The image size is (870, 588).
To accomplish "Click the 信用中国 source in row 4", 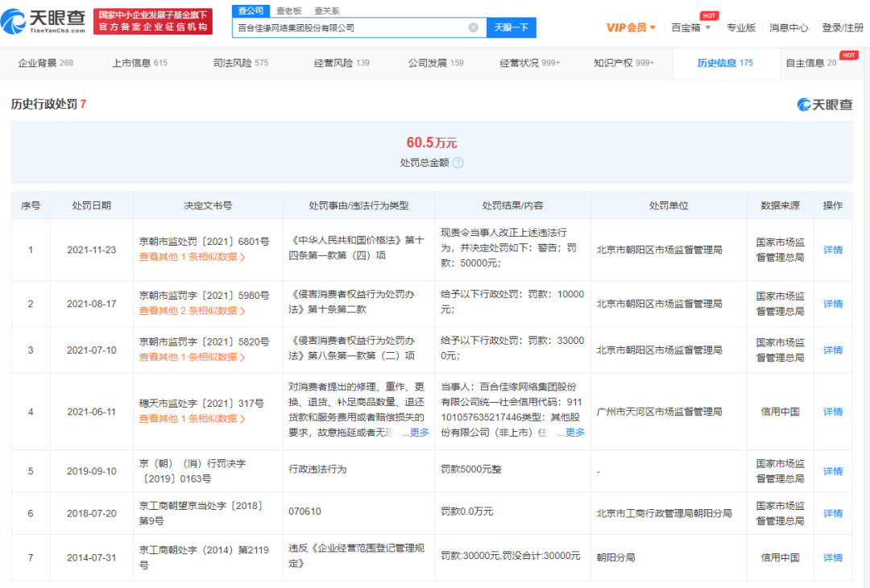I will point(780,412).
